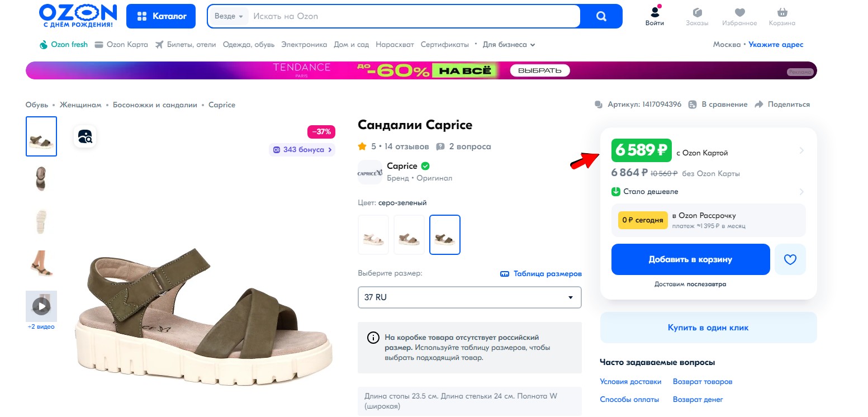The height and width of the screenshot is (417, 868).
Task: Open the 37 RU size dropdown
Action: pyautogui.click(x=469, y=297)
